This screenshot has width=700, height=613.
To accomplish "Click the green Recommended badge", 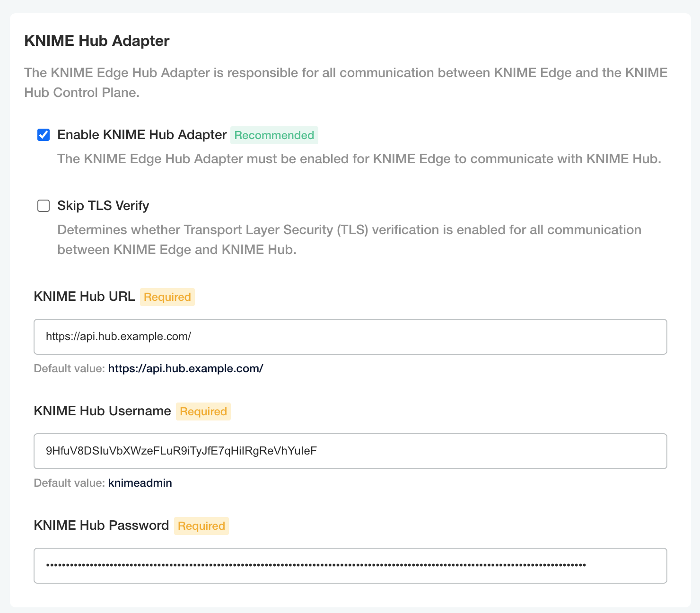I will tap(274, 135).
